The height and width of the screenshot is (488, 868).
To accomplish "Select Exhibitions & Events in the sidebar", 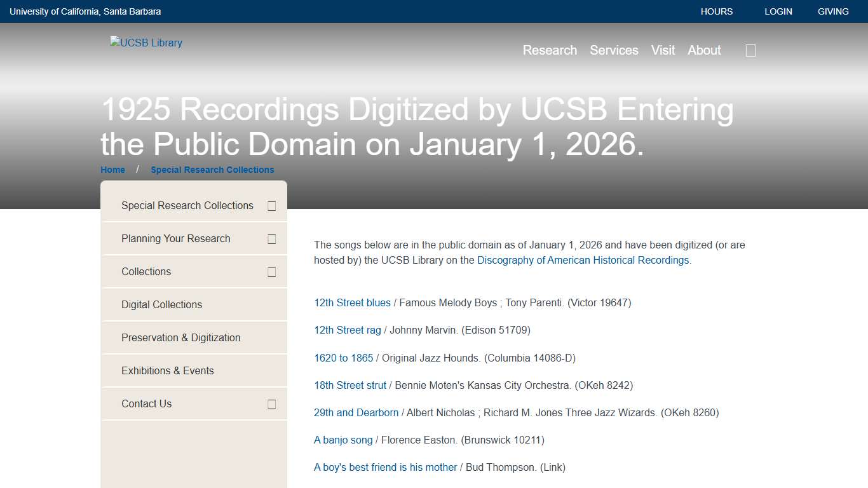I will [x=167, y=370].
